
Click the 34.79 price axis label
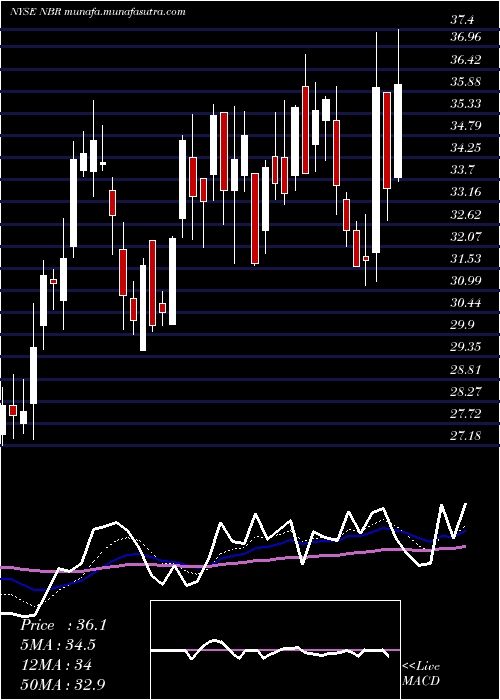click(x=466, y=125)
